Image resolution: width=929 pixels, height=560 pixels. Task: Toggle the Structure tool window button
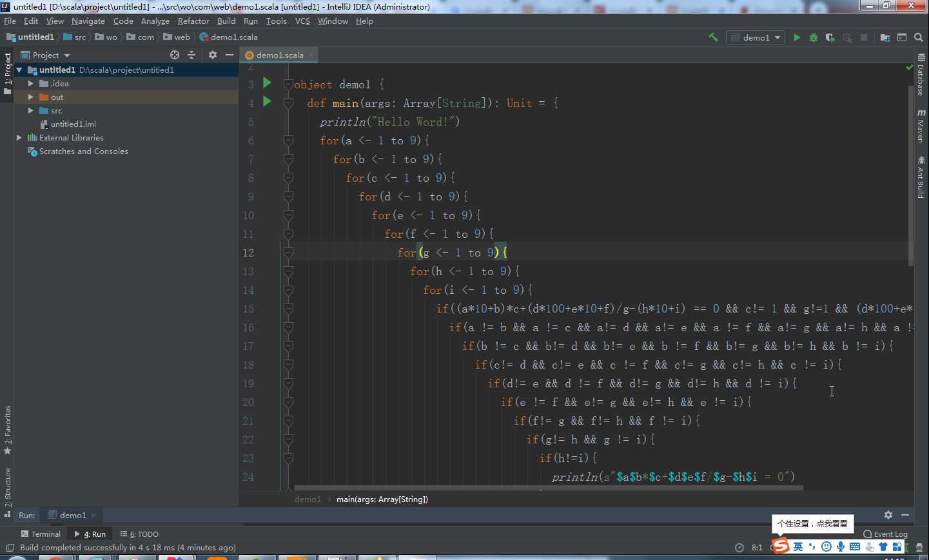[x=7, y=493]
